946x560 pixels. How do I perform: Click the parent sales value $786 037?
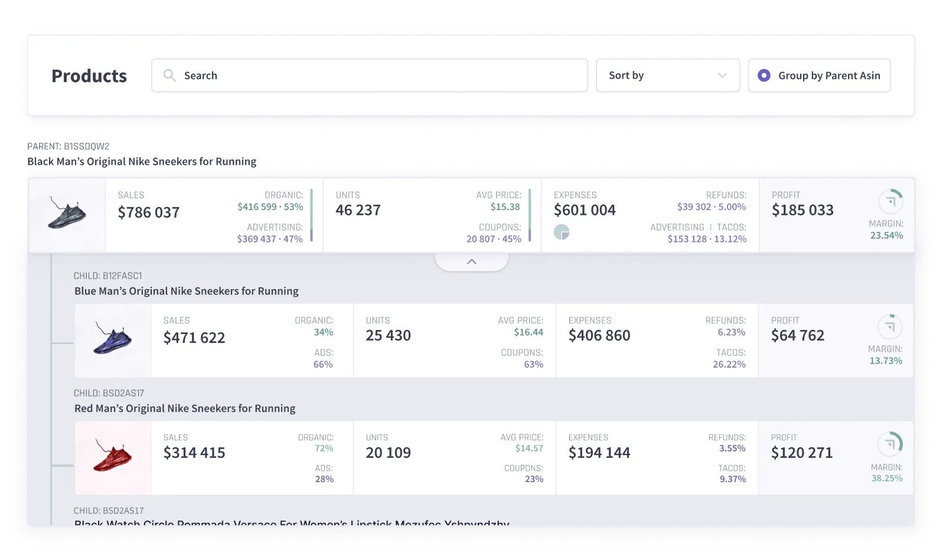pyautogui.click(x=149, y=212)
